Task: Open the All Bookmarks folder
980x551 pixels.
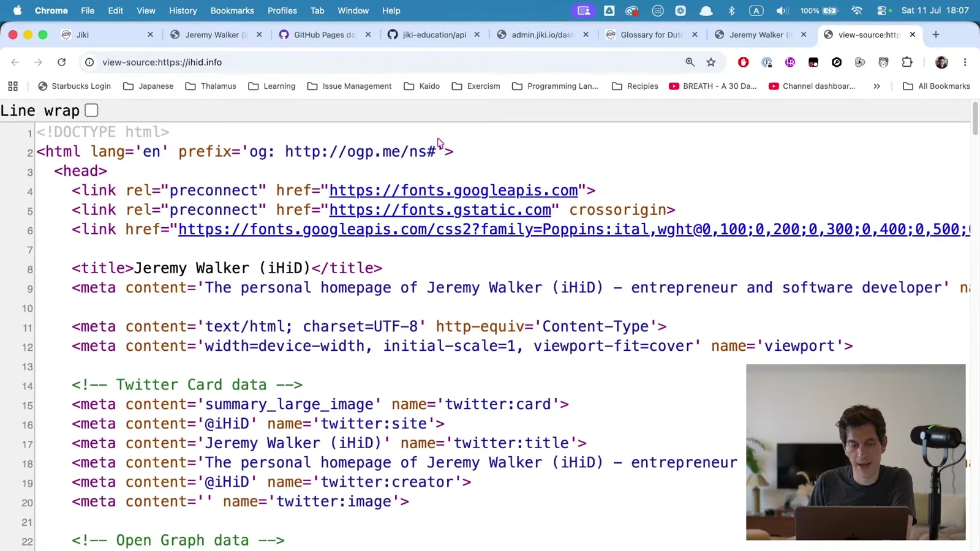Action: point(937,86)
